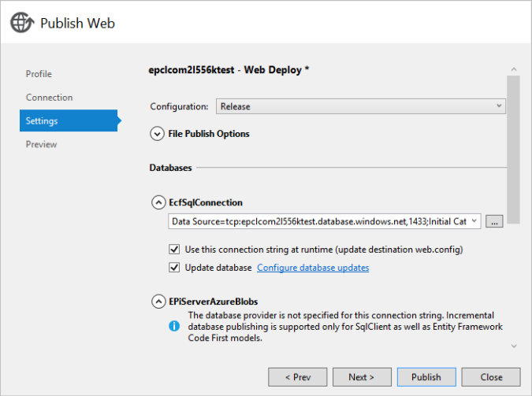This screenshot has width=532, height=396.
Task: Click the Publish Web globe icon
Action: 22,23
